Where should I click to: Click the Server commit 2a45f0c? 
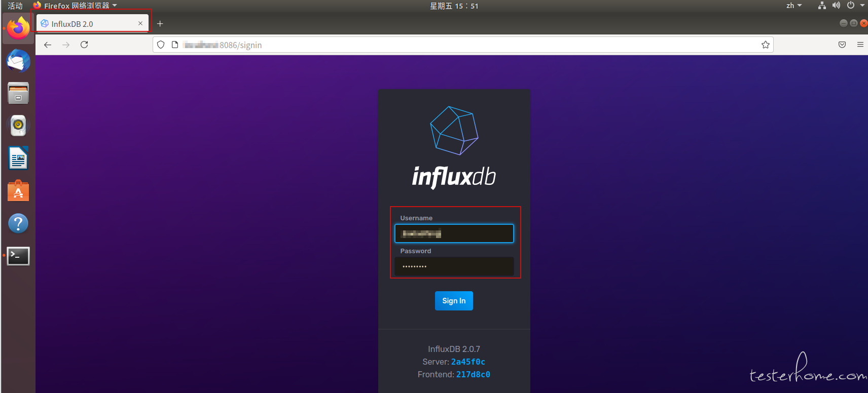point(468,362)
